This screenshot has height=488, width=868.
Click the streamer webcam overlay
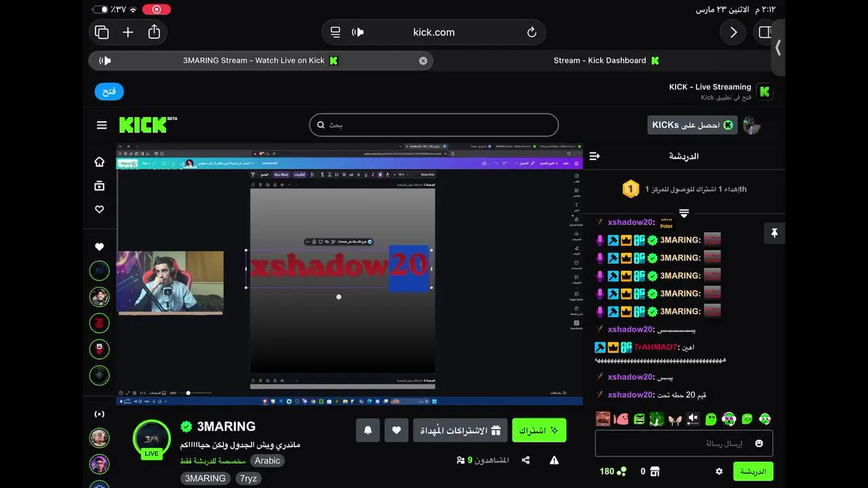pos(170,282)
